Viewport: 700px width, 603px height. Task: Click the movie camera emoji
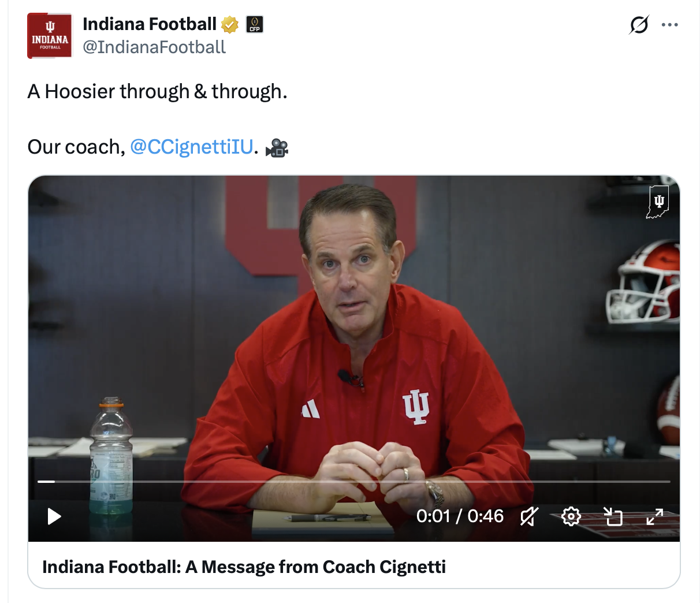(x=277, y=147)
